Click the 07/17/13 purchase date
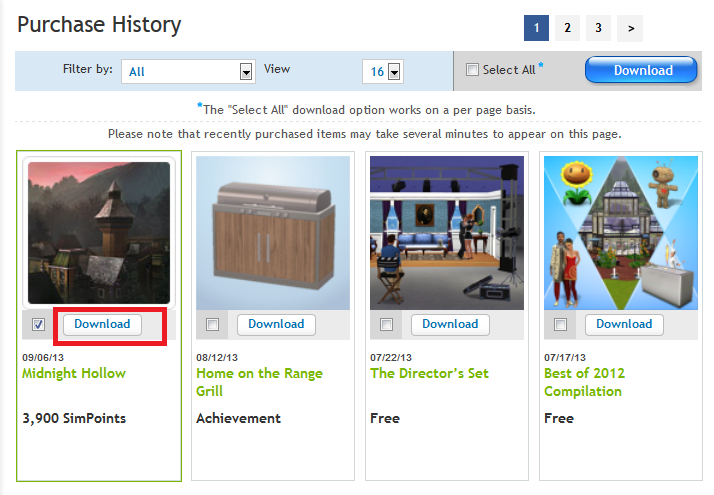 [565, 357]
